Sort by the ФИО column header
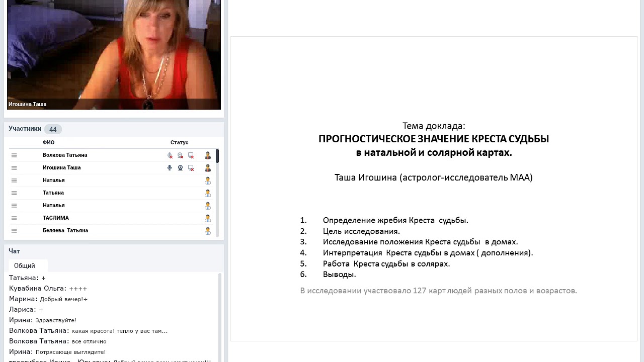This screenshot has height=362, width=644. [x=48, y=143]
